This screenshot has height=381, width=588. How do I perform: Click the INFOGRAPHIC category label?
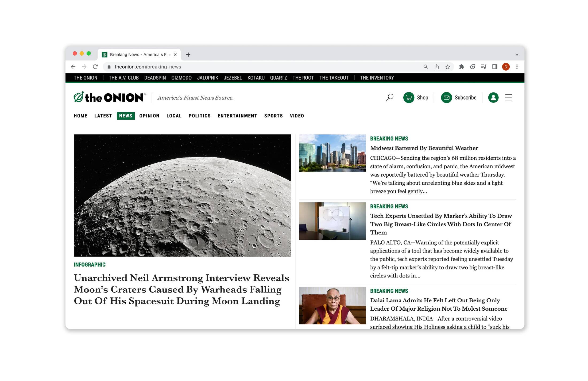tap(90, 265)
